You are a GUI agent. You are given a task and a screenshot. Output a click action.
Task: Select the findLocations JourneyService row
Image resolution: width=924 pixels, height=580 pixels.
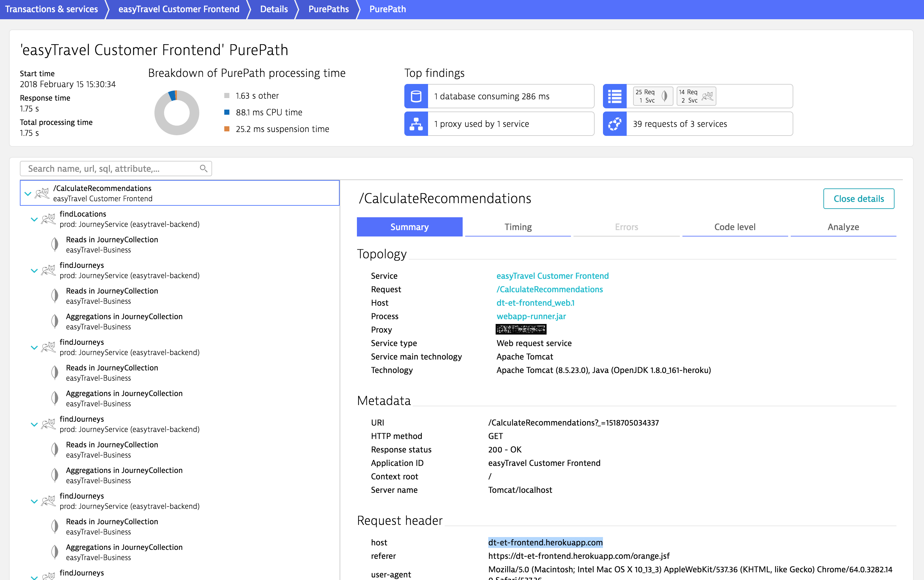[x=179, y=219]
